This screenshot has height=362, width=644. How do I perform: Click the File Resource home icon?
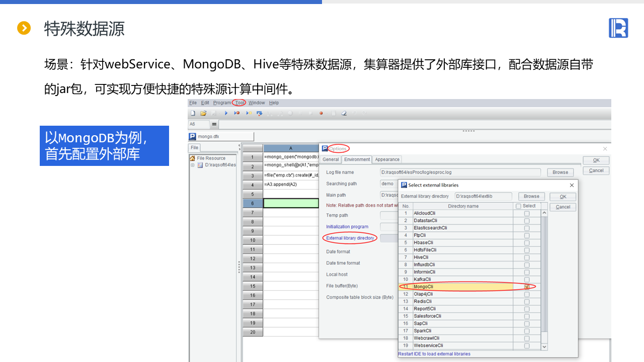(x=192, y=158)
